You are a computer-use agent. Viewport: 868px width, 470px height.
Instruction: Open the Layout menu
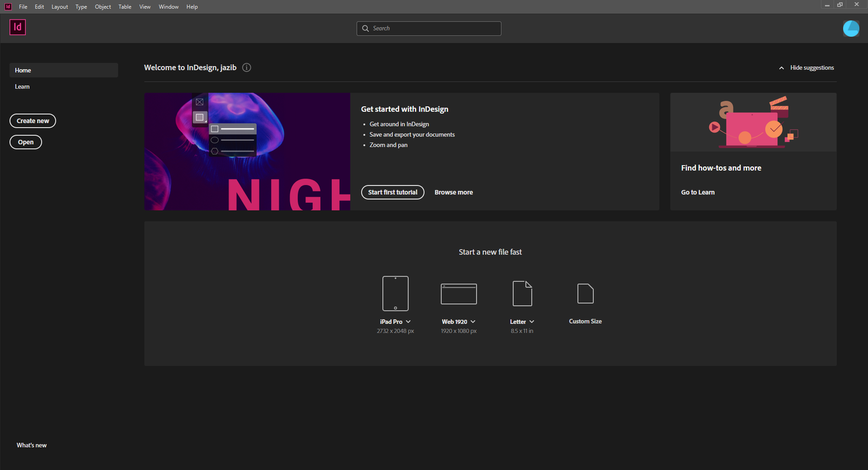point(60,7)
